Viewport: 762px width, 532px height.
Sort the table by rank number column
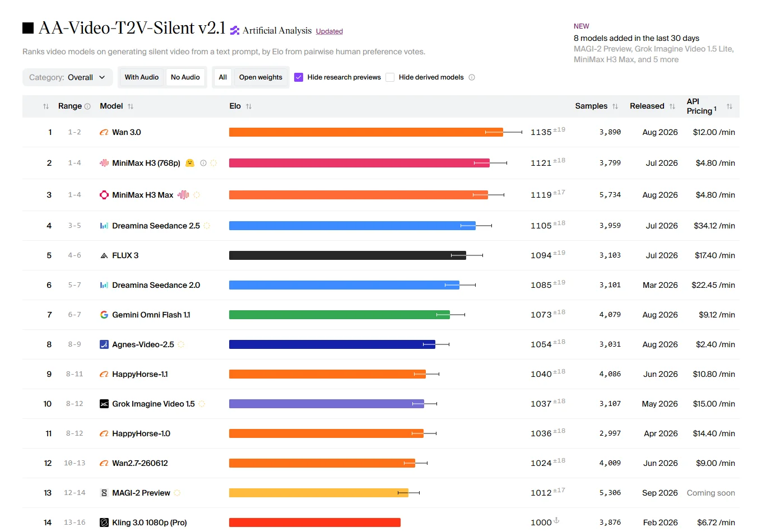pyautogui.click(x=46, y=106)
